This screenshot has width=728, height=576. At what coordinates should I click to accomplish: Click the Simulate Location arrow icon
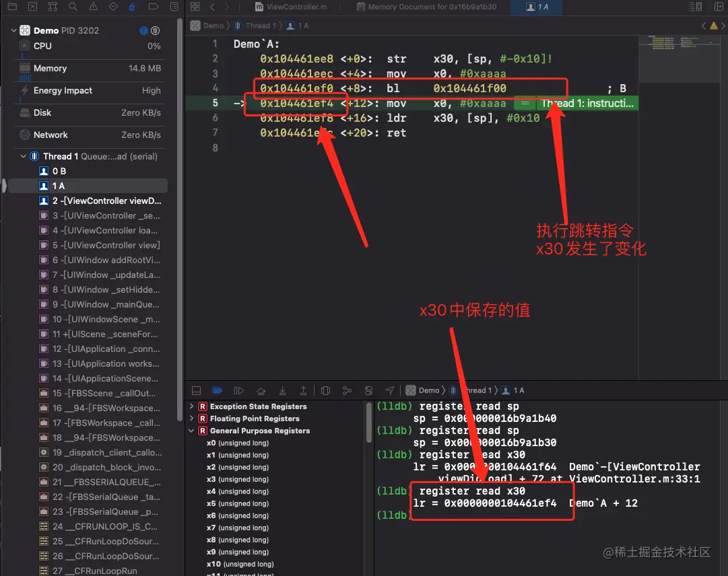[x=390, y=390]
